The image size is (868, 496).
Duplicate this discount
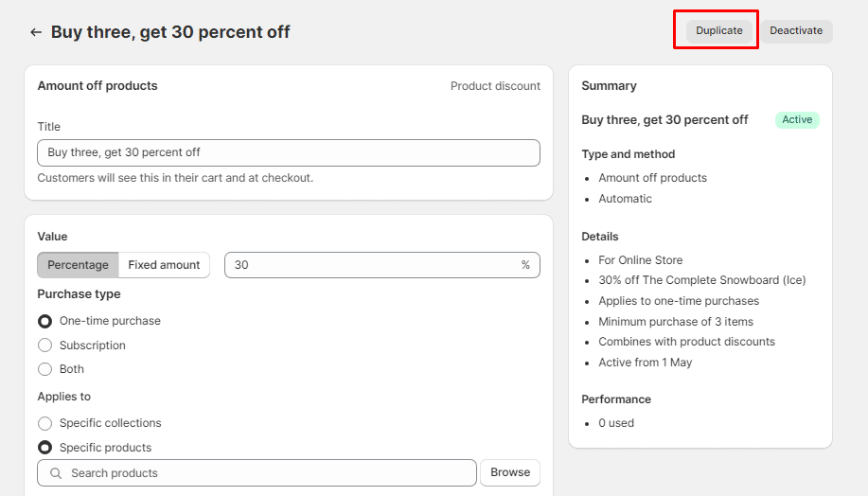coord(718,30)
